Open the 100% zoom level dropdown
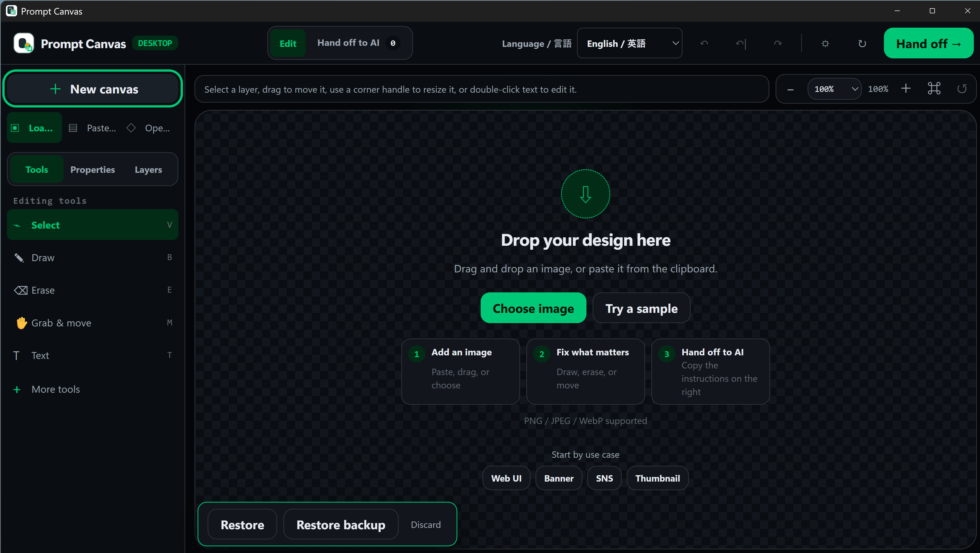The height and width of the screenshot is (553, 980). (834, 89)
